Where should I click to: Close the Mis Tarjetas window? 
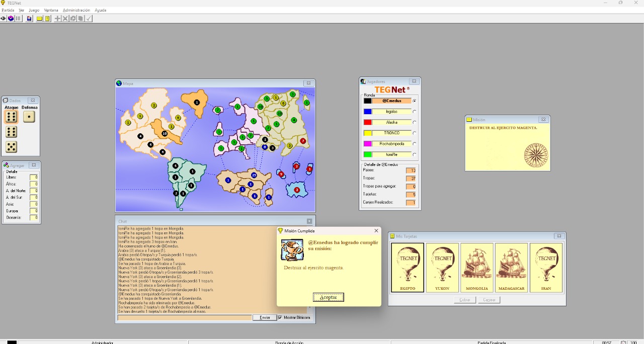click(559, 236)
